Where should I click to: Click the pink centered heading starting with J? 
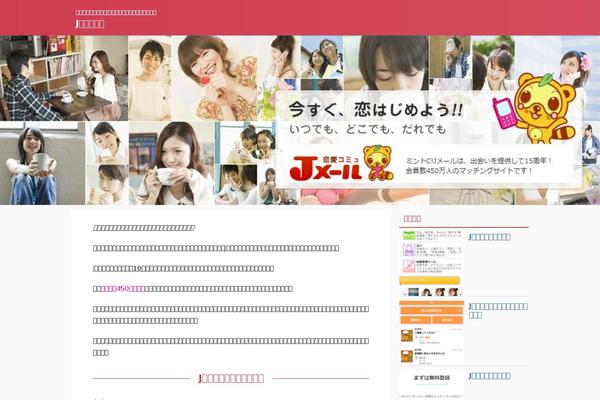(x=231, y=378)
